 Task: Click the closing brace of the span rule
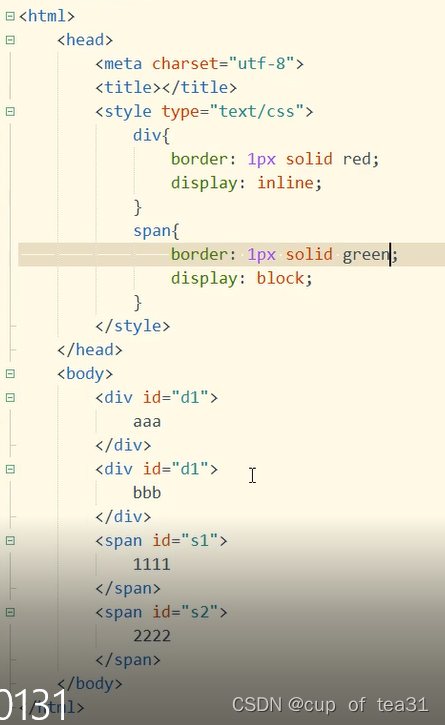137,302
